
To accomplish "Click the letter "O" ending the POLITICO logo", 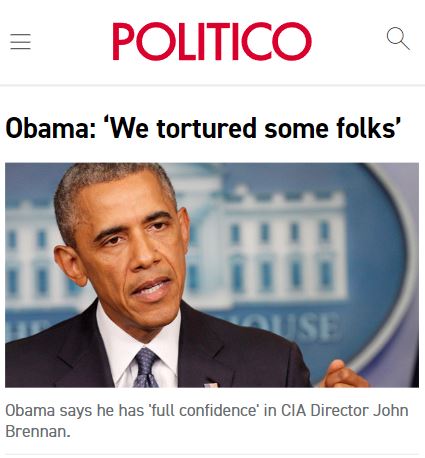I will [292, 41].
